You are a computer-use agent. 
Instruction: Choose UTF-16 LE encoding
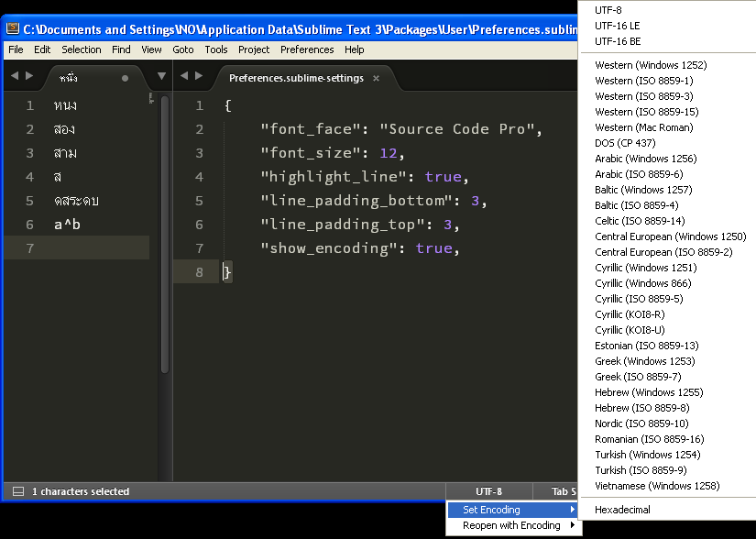[618, 26]
